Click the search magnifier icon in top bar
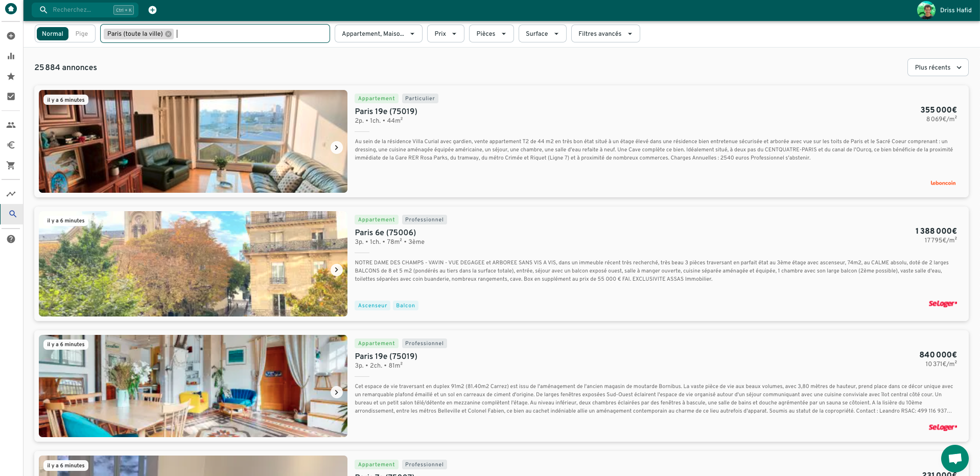Screen dimensions: 980x476 point(43,10)
